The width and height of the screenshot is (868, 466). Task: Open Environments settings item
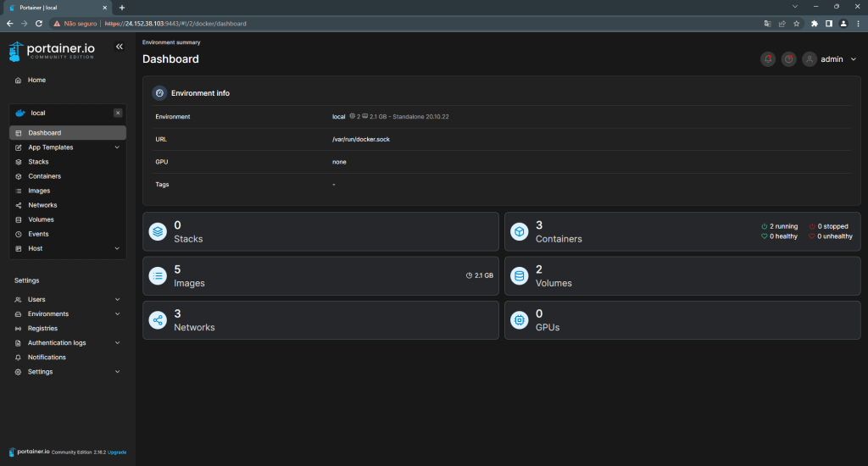point(48,313)
